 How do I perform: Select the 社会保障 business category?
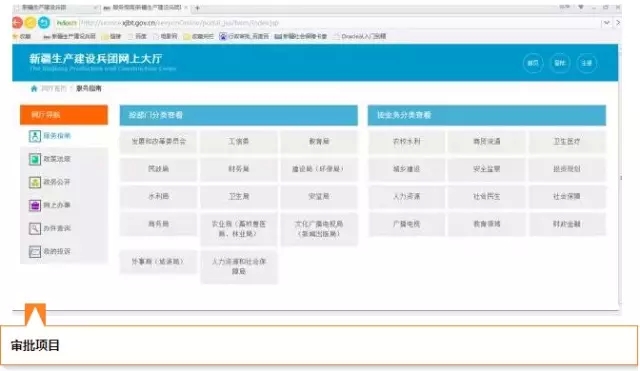point(567,196)
